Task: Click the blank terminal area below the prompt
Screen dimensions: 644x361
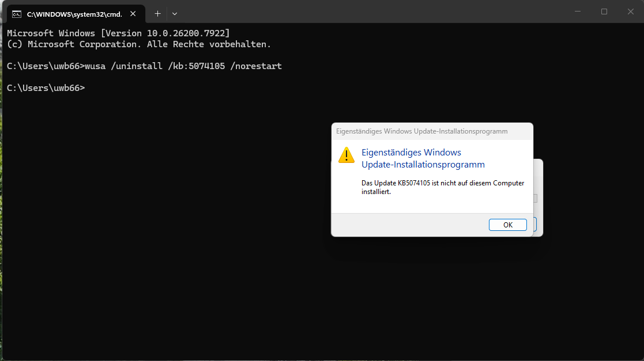Action: tap(173, 259)
